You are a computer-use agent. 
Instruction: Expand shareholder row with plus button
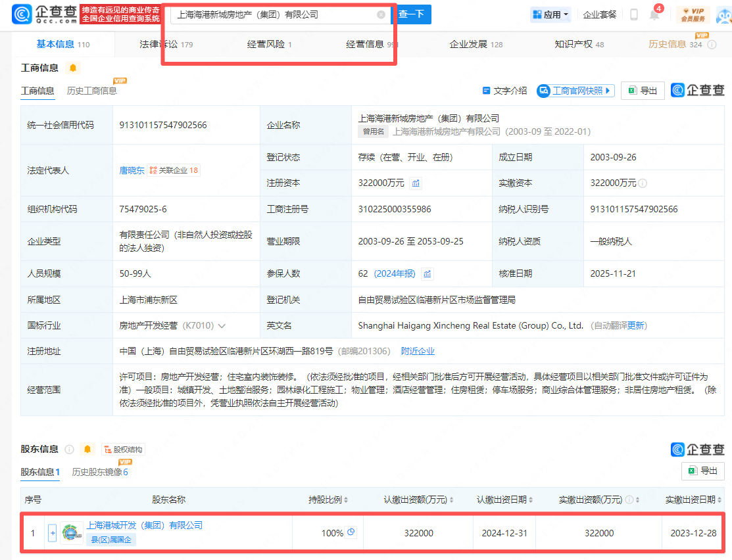tap(53, 533)
